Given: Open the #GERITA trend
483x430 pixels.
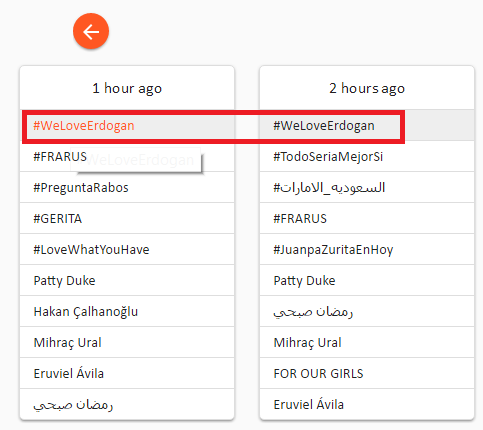Looking at the screenshot, I should click(x=127, y=218).
